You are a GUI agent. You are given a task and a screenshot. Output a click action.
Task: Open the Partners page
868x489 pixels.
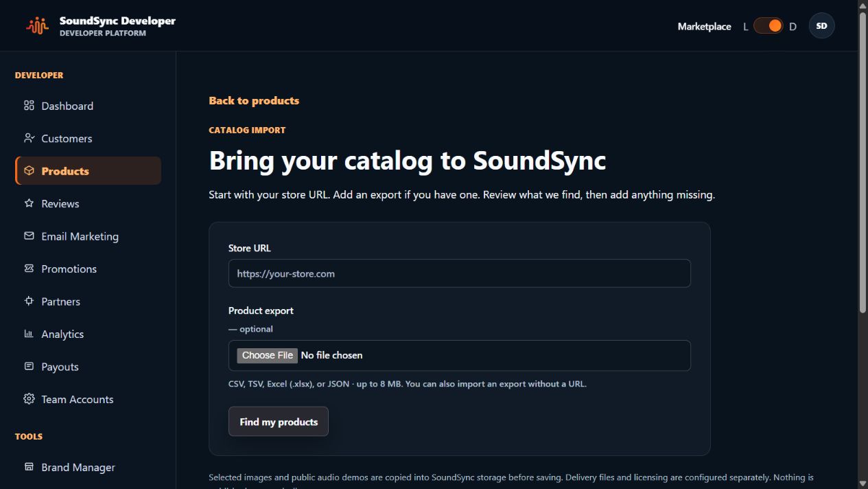(88, 302)
